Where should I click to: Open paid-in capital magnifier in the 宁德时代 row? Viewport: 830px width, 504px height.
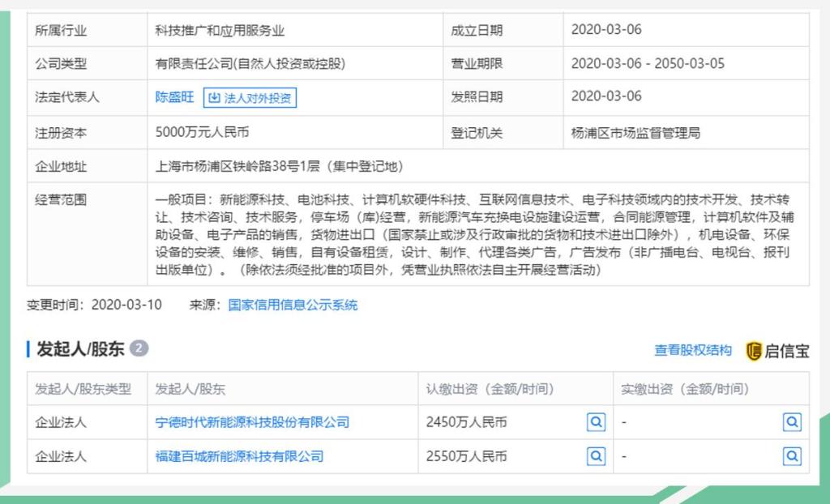[x=792, y=422]
